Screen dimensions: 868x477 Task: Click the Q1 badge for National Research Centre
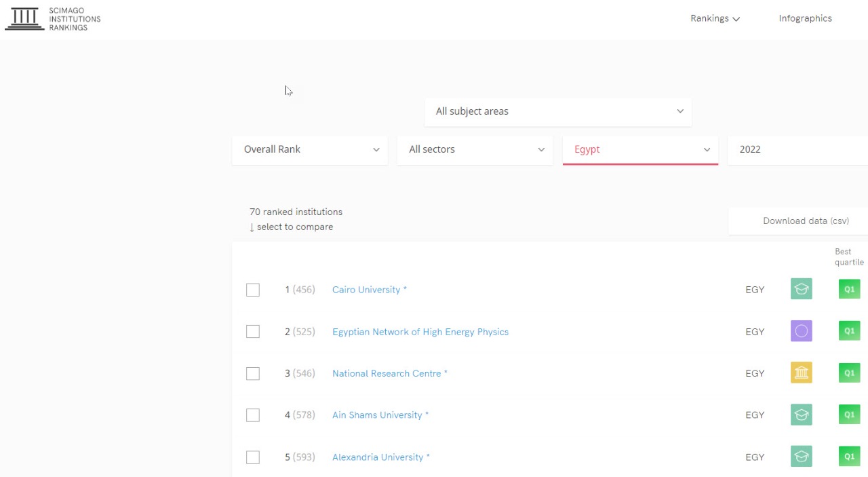(x=849, y=373)
